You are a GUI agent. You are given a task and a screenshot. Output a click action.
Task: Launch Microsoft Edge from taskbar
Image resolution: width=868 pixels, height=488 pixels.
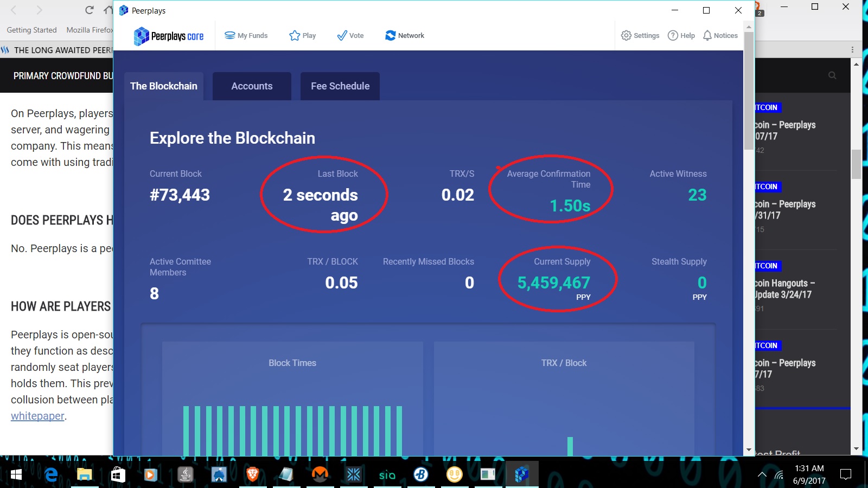[x=51, y=475]
